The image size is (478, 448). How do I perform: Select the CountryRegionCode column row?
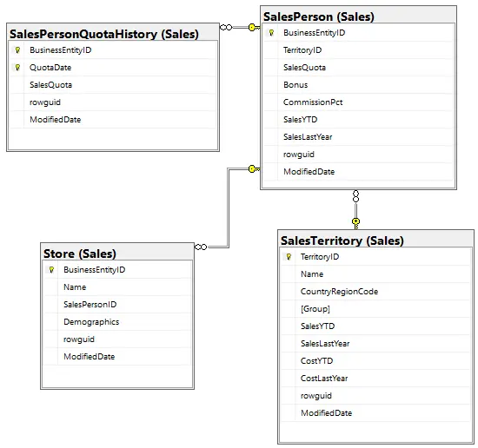tap(375, 292)
